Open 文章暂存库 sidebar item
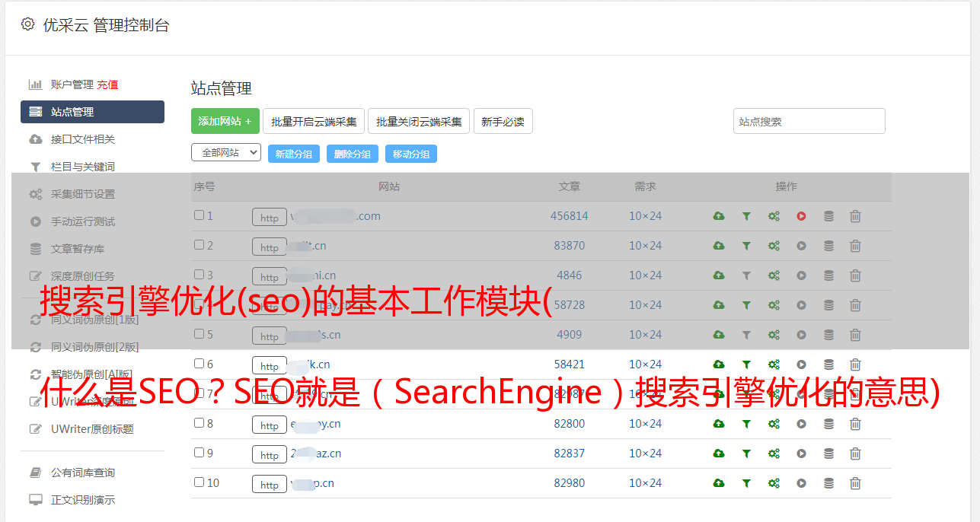This screenshot has height=522, width=980. tap(78, 249)
